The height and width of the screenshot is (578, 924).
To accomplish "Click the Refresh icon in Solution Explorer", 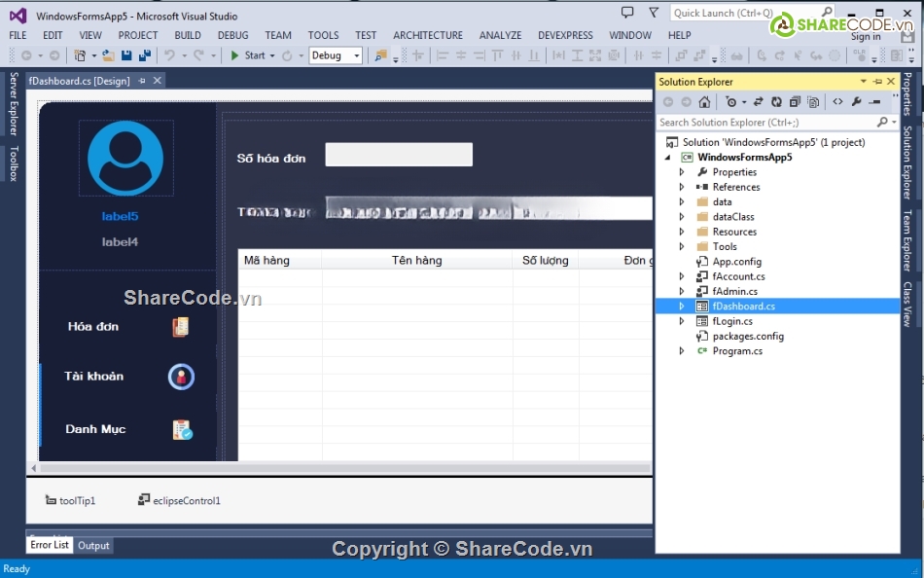I will point(777,102).
